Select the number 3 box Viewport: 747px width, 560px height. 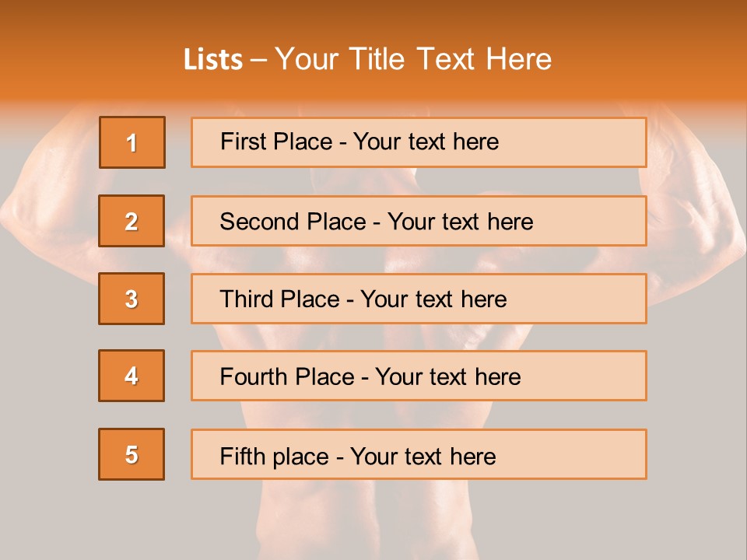click(x=132, y=299)
